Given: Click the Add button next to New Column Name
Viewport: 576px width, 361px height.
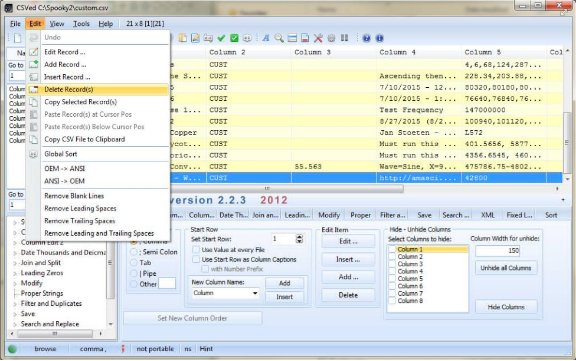Looking at the screenshot, I should coord(284,283).
